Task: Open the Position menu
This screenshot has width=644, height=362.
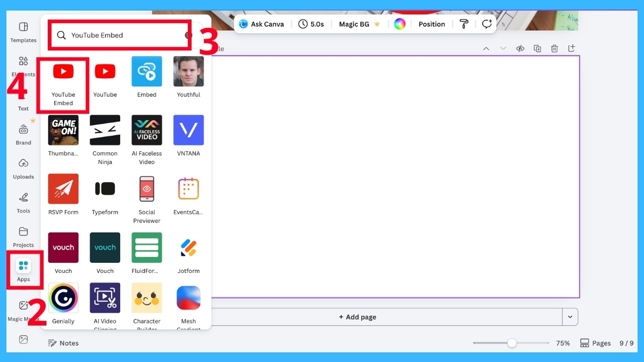Action: (x=431, y=24)
